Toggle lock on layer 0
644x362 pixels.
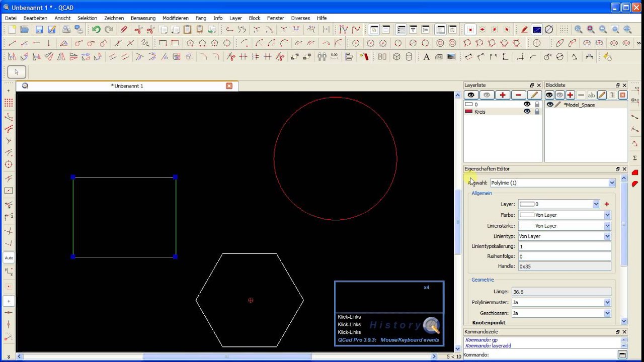(537, 105)
